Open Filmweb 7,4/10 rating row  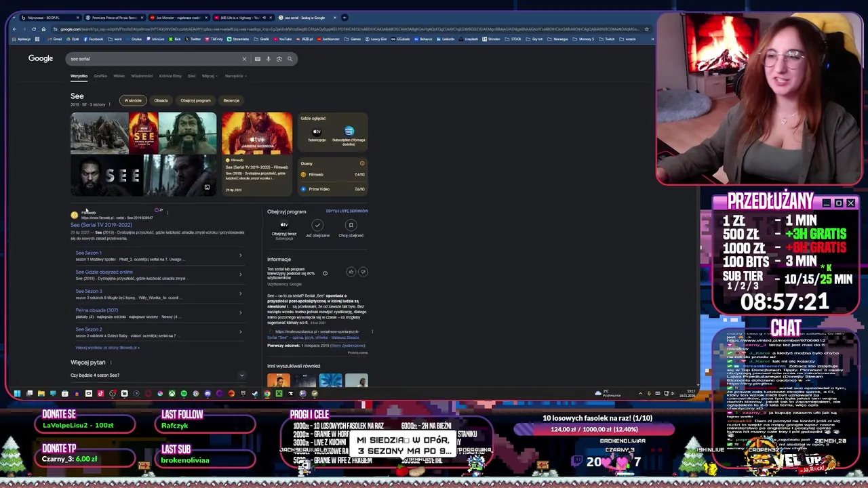point(333,174)
